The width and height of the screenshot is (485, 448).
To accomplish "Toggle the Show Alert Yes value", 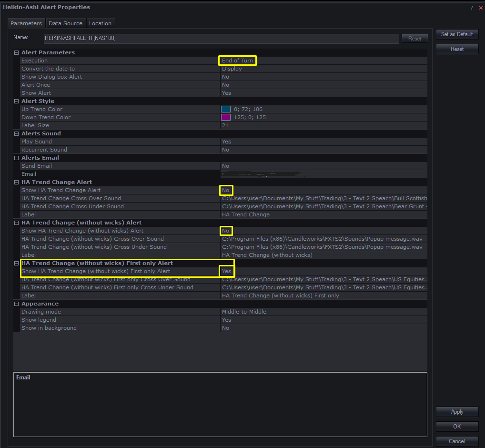I will (x=226, y=93).
